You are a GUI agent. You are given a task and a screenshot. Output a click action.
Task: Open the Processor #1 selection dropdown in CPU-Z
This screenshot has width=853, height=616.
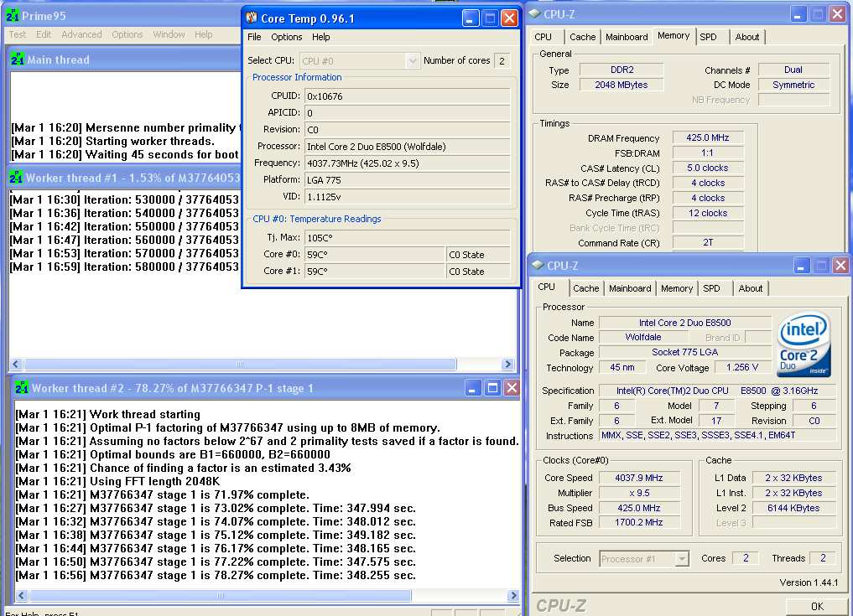click(x=682, y=559)
